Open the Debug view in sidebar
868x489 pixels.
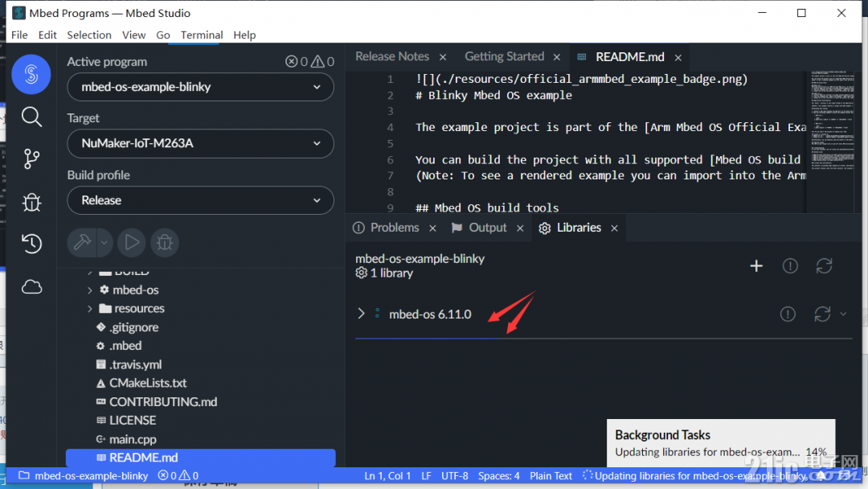[x=31, y=202]
